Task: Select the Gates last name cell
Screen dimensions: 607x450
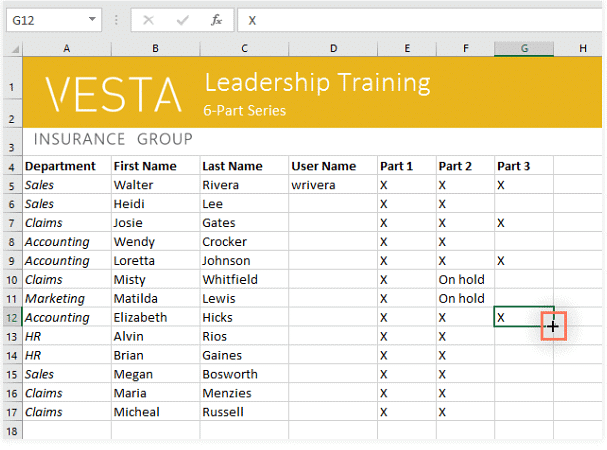Action: click(x=244, y=223)
